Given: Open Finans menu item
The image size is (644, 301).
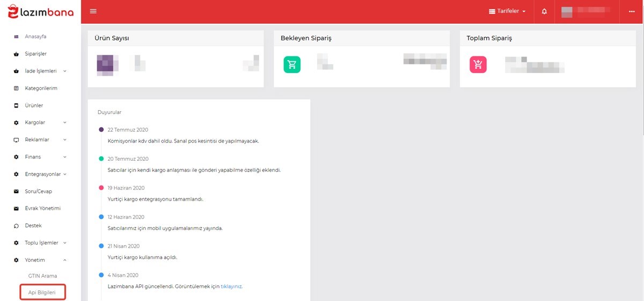Looking at the screenshot, I should coord(33,157).
